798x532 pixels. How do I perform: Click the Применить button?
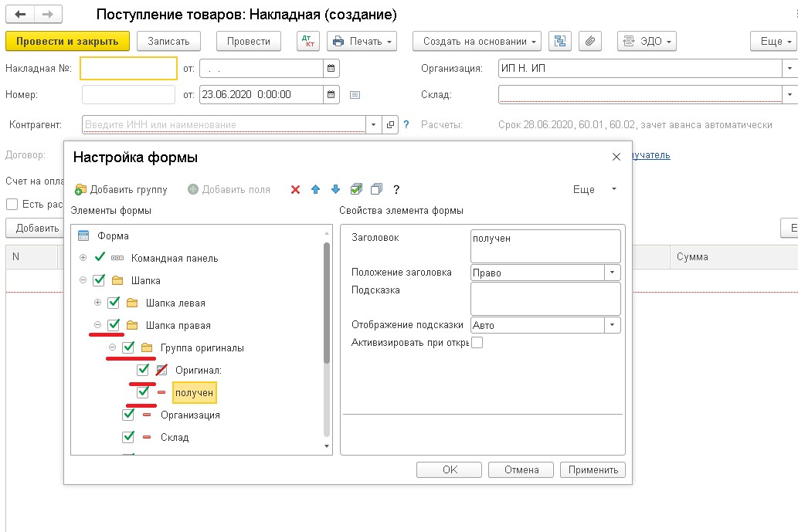click(593, 469)
